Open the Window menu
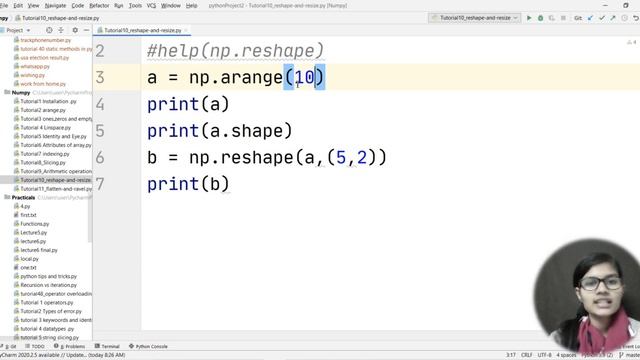640x360 pixels. coord(171,6)
